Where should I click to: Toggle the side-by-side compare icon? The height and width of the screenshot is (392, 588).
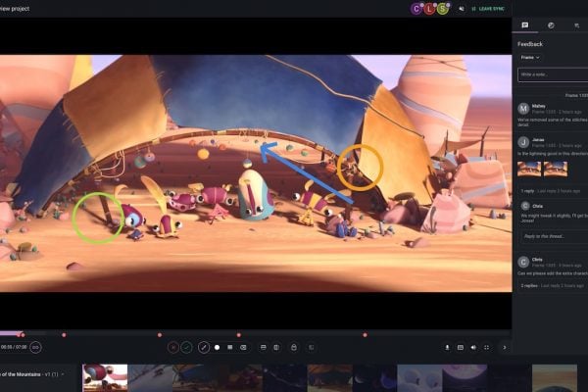pyautogui.click(x=276, y=348)
